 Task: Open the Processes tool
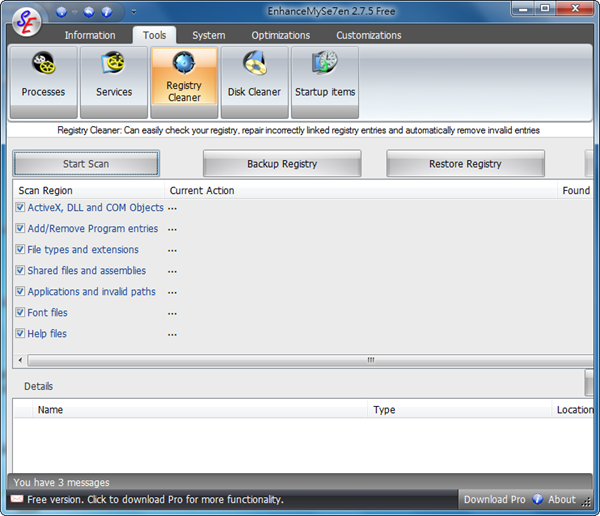[43, 82]
